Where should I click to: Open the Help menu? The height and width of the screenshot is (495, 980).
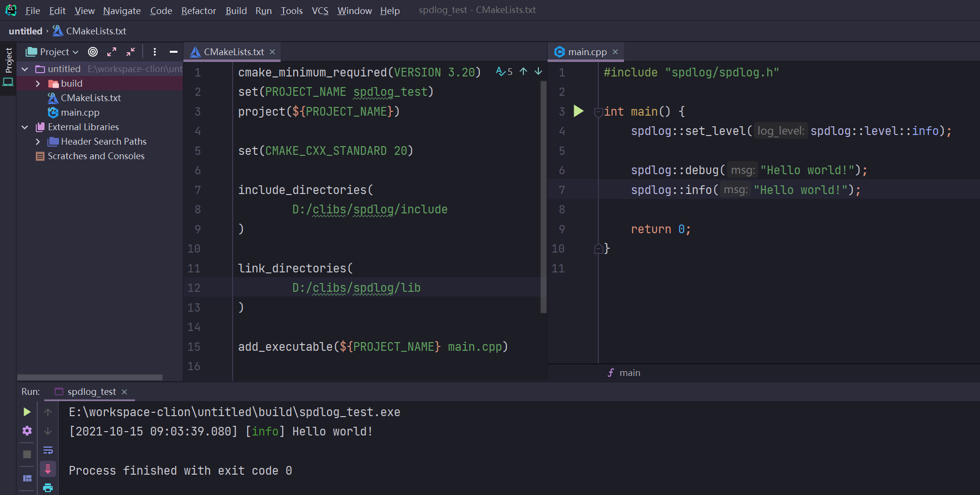tap(390, 10)
